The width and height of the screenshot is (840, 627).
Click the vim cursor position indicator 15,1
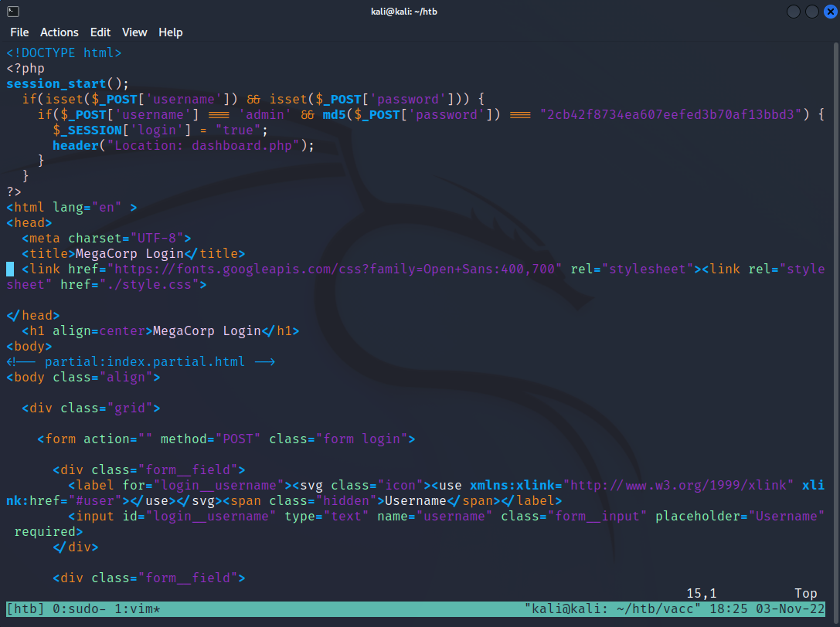702,594
